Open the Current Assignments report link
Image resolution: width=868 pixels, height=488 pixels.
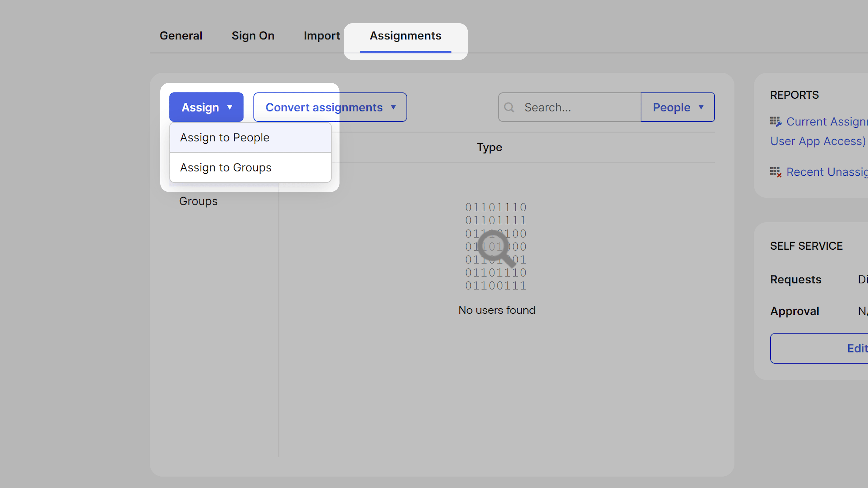click(x=827, y=122)
